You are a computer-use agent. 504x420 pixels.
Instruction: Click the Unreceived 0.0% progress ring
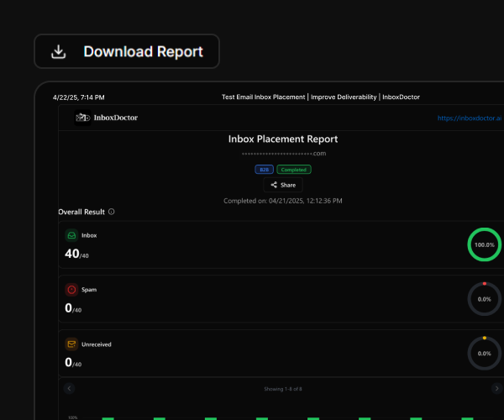(x=485, y=353)
